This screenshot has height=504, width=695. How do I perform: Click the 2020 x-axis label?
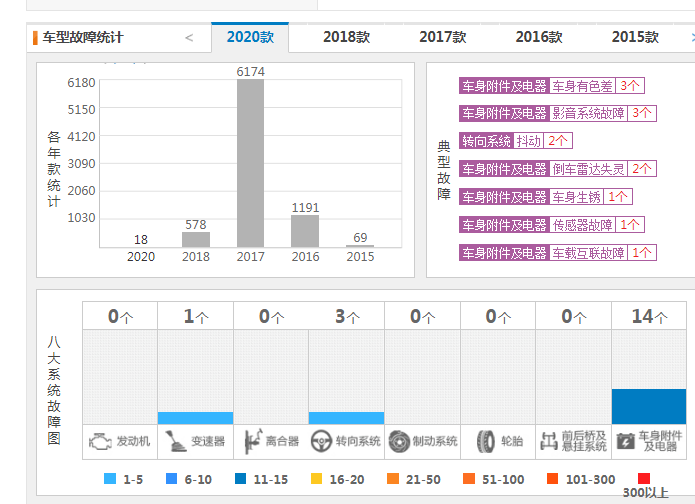[141, 257]
